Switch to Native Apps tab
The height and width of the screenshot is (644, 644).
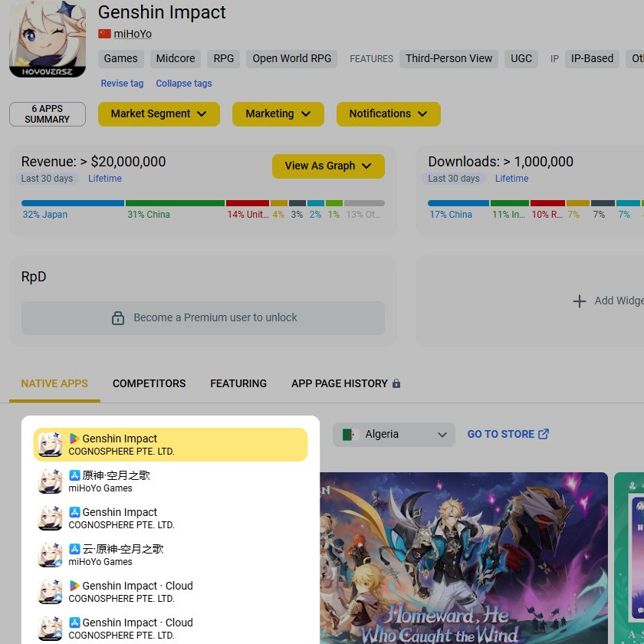coord(54,383)
